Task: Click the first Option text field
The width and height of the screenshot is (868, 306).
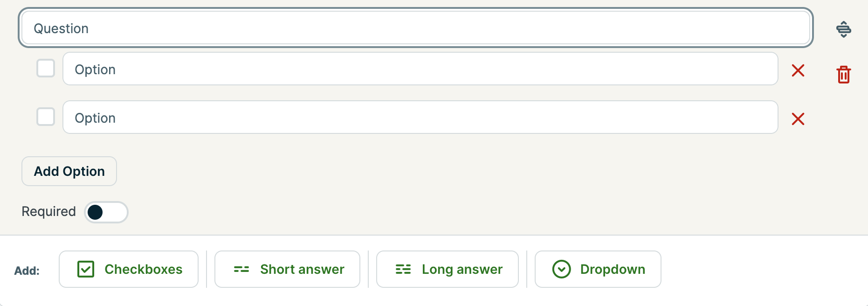Action: click(420, 69)
